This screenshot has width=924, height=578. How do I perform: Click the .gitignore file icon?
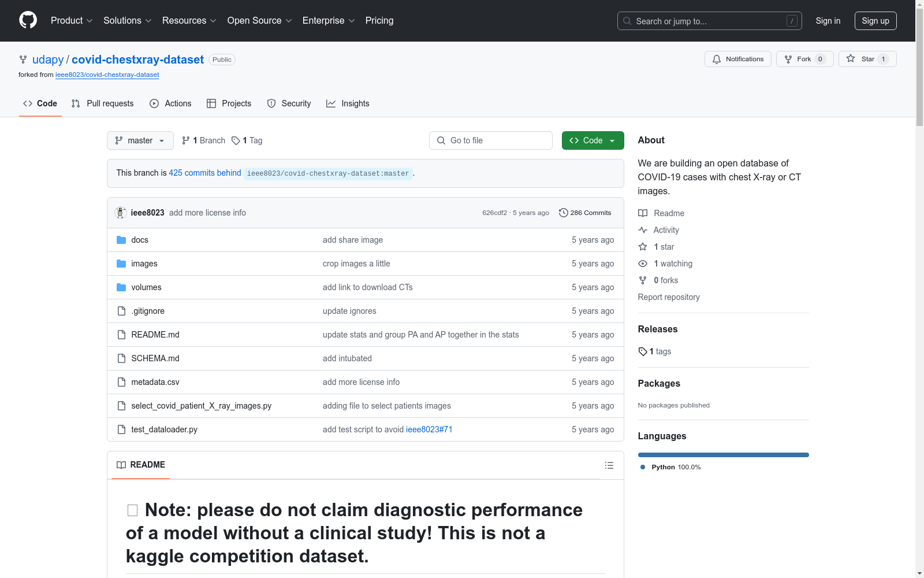coord(121,311)
